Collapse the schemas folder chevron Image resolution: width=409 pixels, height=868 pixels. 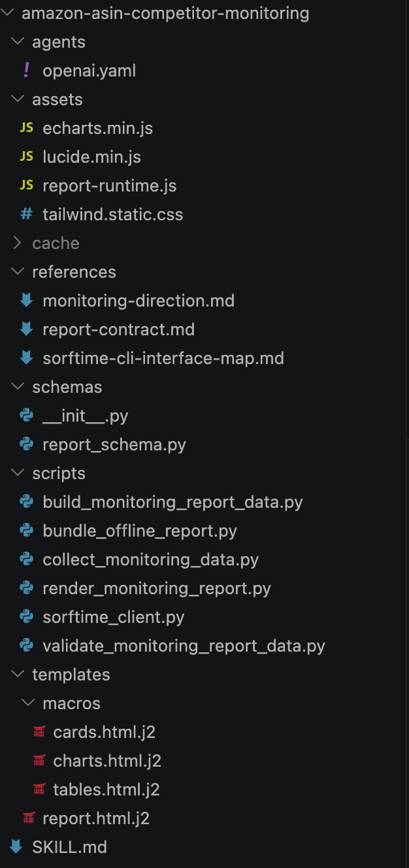[18, 387]
